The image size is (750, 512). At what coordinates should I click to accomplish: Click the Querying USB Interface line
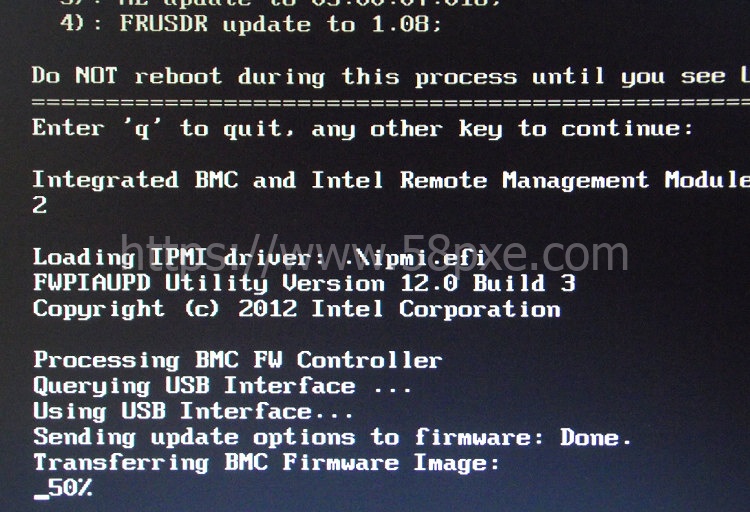(x=222, y=386)
